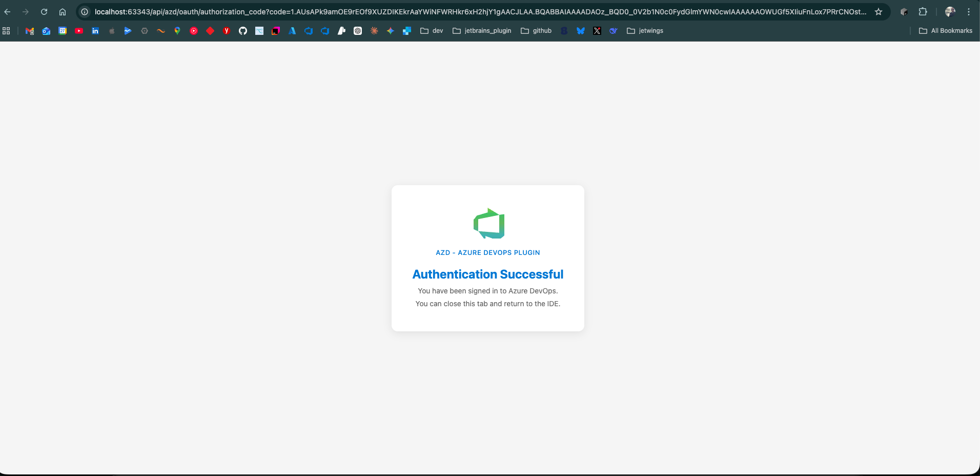Open the Chrome three-dot menu

tap(969, 12)
